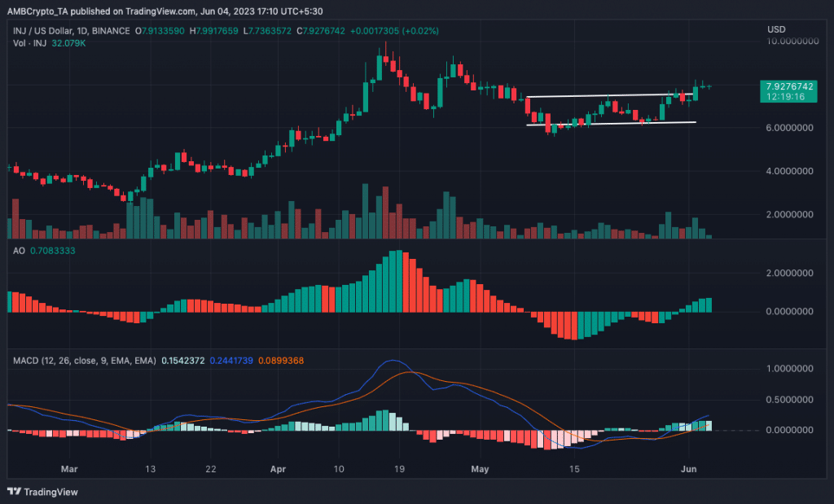This screenshot has width=834, height=504.
Task: Click the TradingView logo at bottom left
Action: (x=42, y=492)
